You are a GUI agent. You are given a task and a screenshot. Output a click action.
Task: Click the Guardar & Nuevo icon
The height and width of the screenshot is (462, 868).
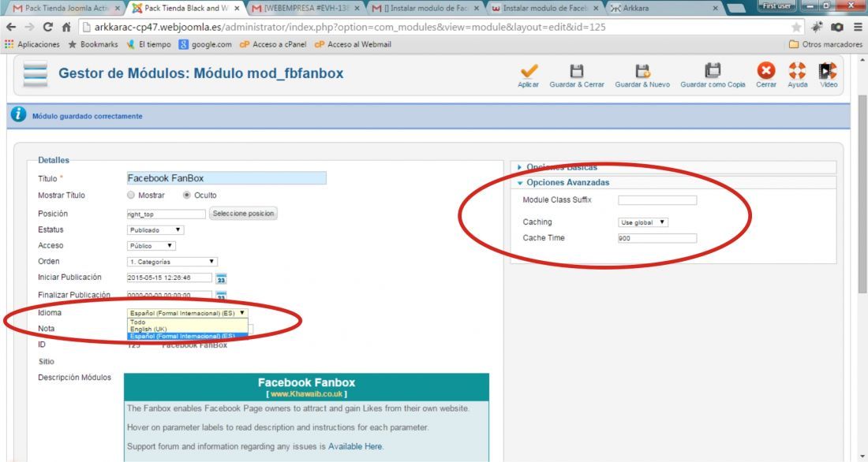(642, 71)
